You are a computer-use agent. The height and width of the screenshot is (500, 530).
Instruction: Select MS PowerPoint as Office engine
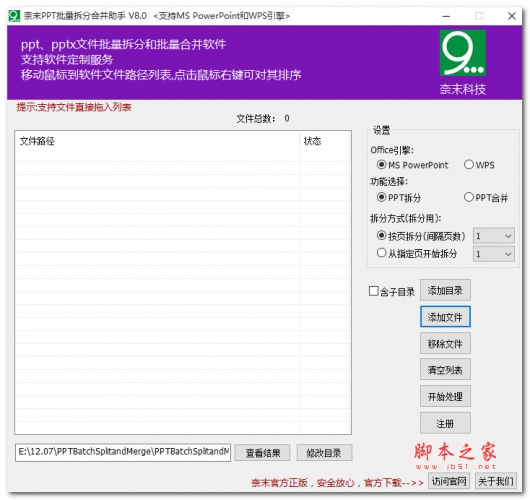[x=412, y=165]
